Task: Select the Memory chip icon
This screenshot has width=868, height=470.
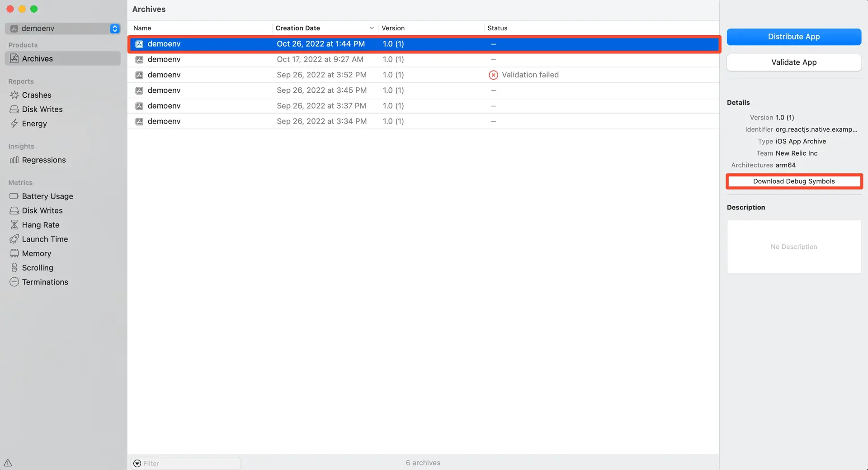Action: click(x=14, y=253)
